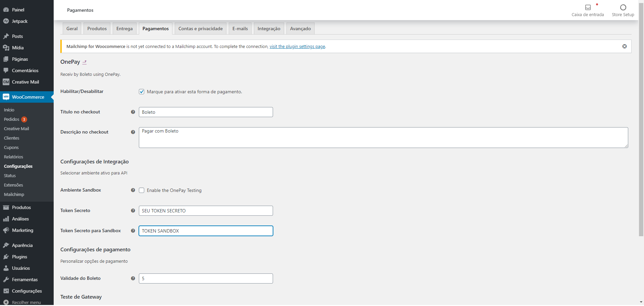Viewport: 644px width, 306px height.
Task: Open the Avançado tab
Action: (x=301, y=29)
